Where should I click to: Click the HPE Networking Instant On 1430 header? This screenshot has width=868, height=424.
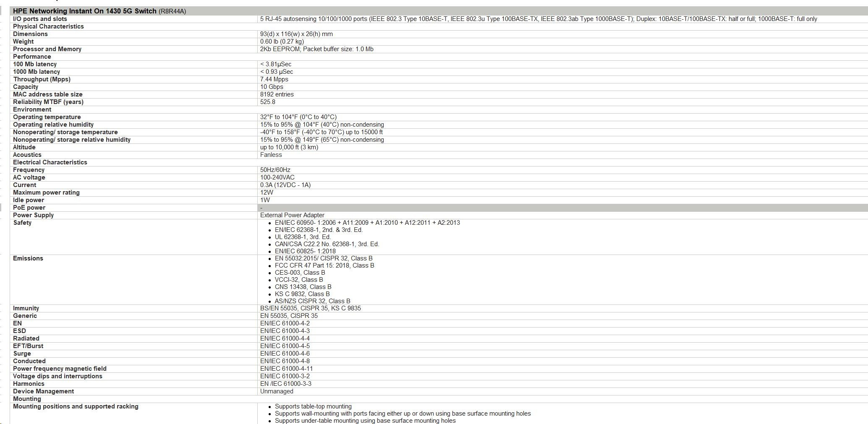(99, 11)
